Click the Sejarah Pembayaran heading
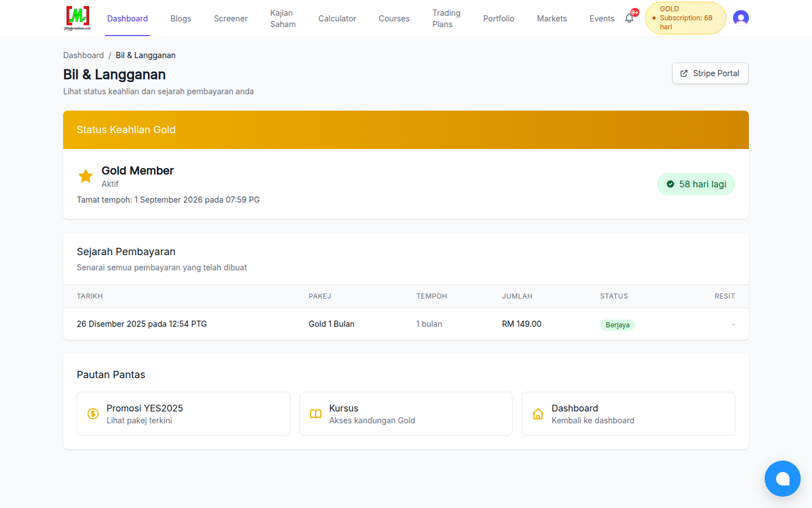This screenshot has width=812, height=508. tap(126, 252)
